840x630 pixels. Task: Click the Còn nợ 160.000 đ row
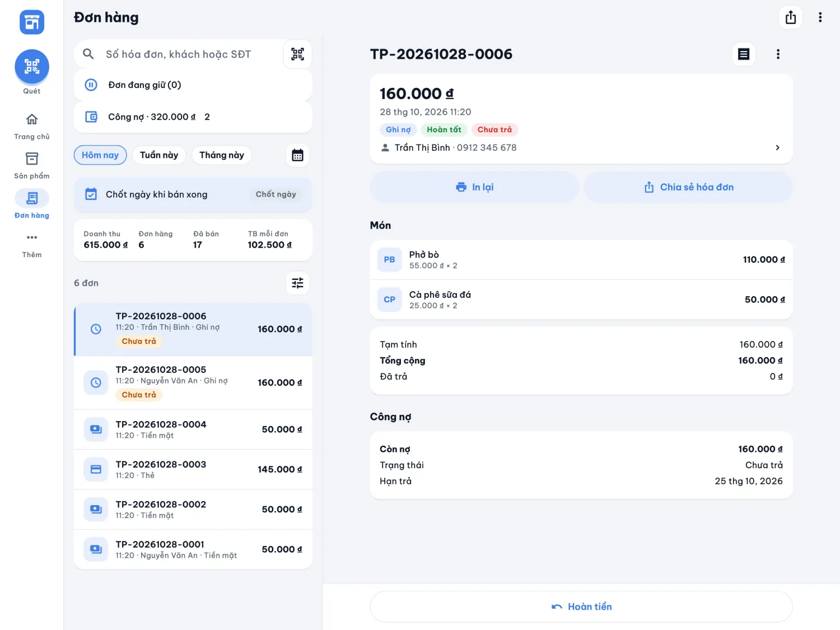[581, 449]
